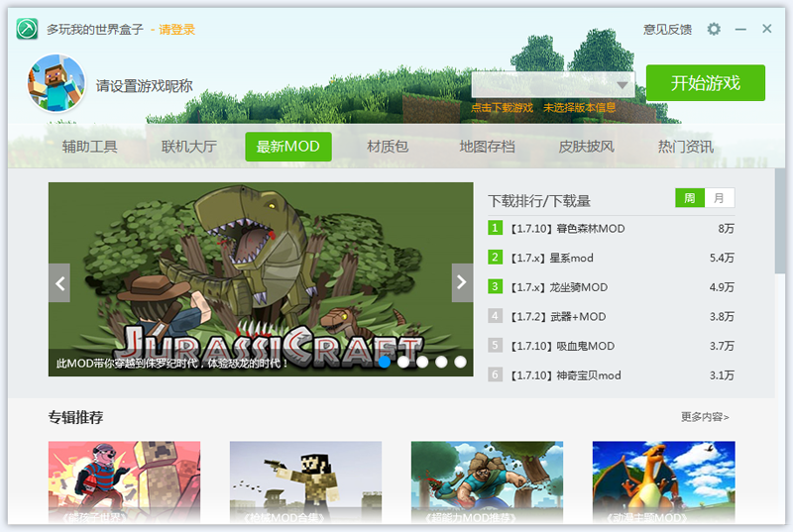Image resolution: width=793 pixels, height=532 pixels.
Task: Click the 5.4万 download count
Action: 722,258
